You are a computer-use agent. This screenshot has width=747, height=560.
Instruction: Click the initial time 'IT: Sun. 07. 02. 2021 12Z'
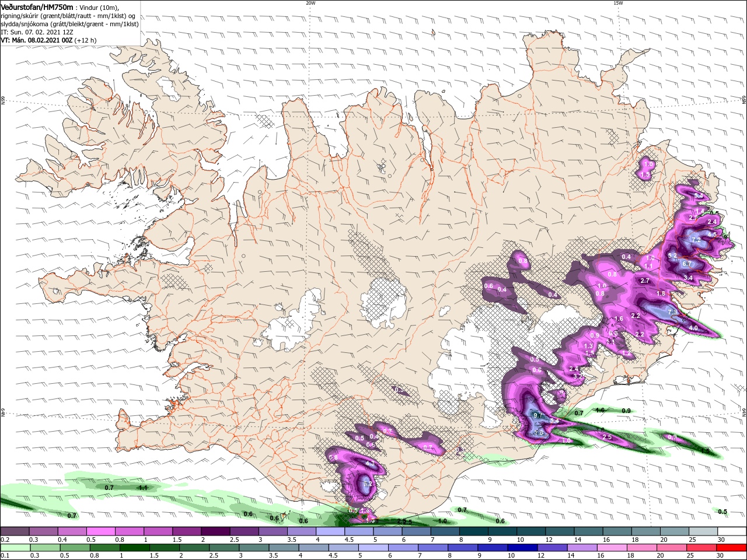pos(37,32)
